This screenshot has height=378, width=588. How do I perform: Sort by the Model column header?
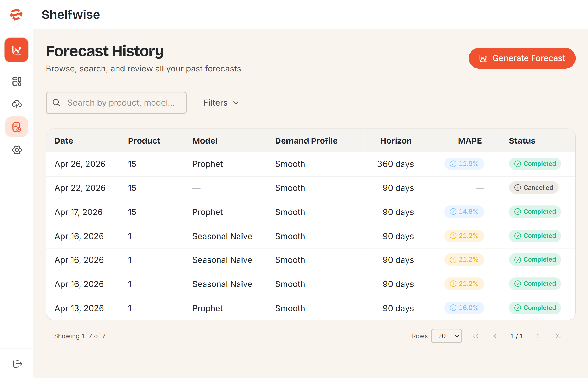(x=205, y=141)
